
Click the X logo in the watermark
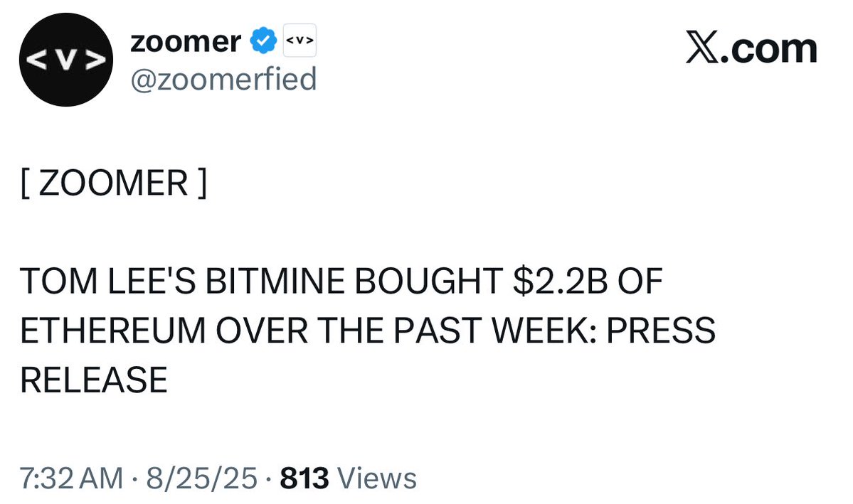point(701,49)
